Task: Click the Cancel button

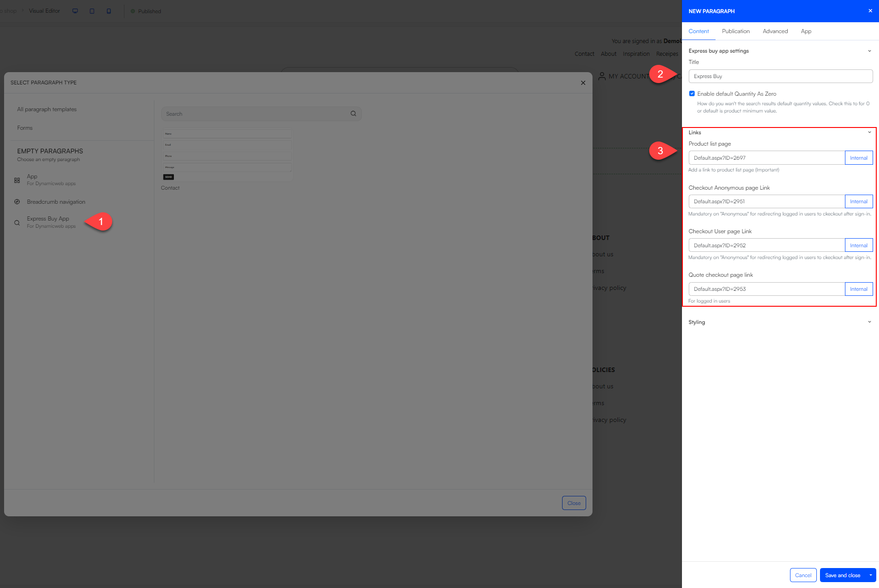Action: coord(803,575)
